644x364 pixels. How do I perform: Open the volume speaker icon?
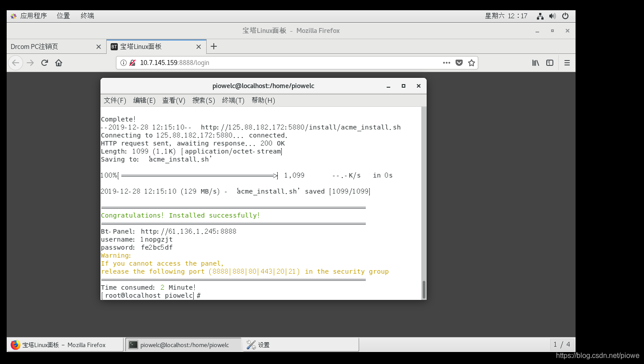tap(552, 16)
